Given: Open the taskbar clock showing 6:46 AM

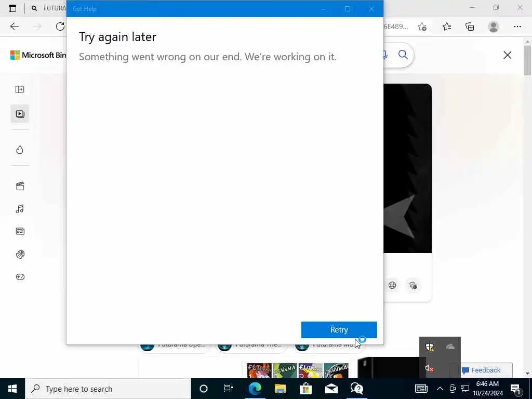Looking at the screenshot, I should coord(487,389).
